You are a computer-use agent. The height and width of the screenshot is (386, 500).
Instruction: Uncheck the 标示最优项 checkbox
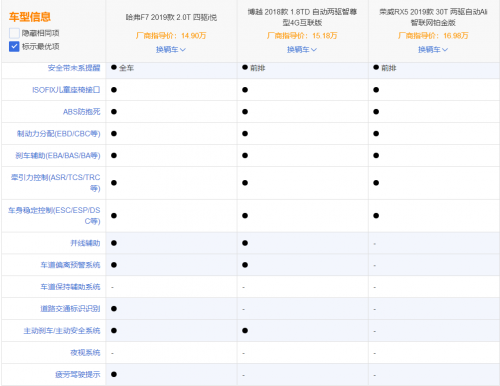(14, 46)
